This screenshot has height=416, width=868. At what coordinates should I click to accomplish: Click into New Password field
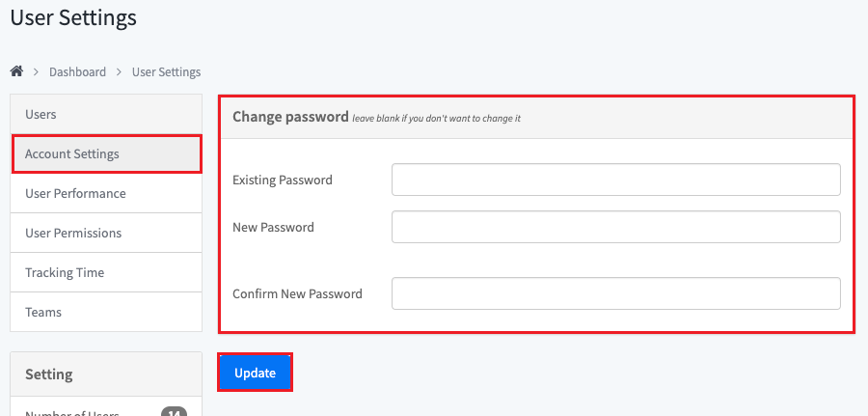click(615, 228)
